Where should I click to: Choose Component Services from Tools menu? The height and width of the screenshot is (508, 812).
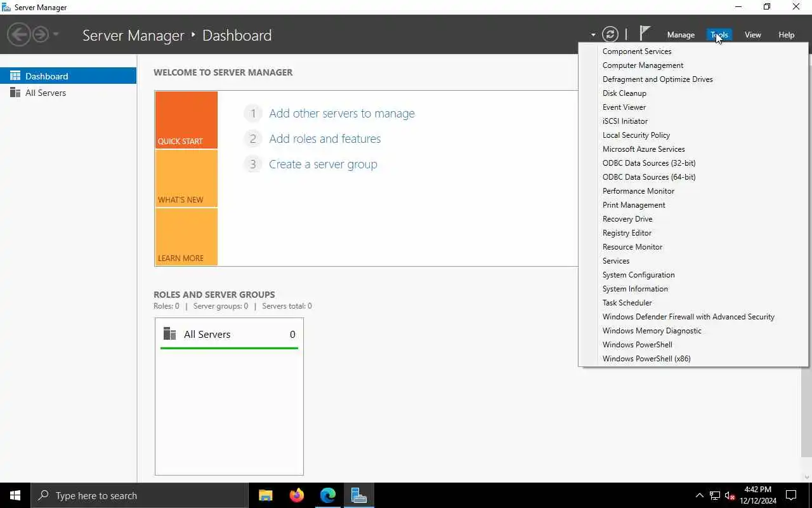click(x=693, y=51)
